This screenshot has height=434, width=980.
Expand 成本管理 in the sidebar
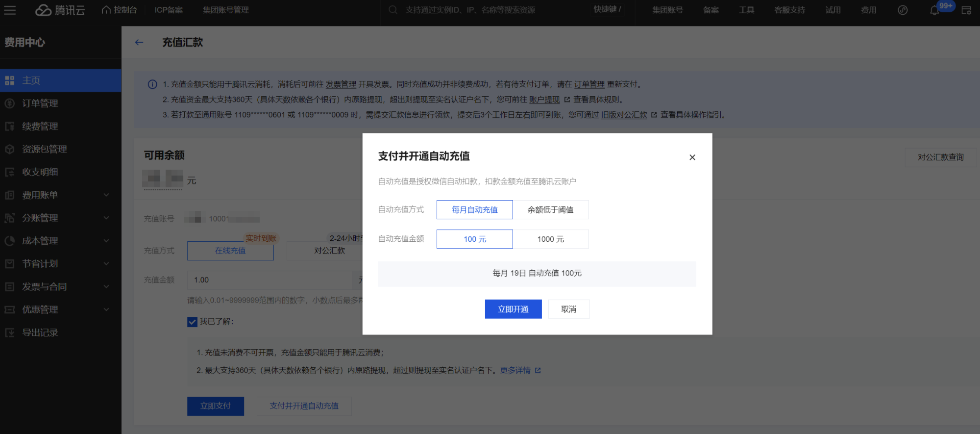[40, 241]
